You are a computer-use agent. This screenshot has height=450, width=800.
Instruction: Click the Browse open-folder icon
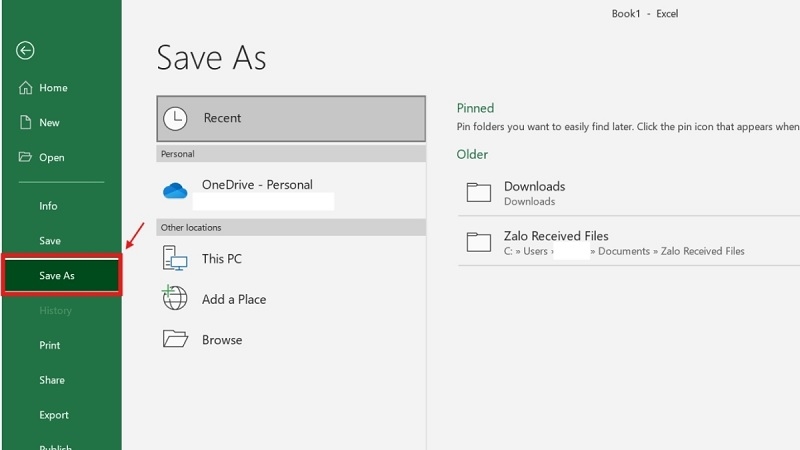point(175,339)
